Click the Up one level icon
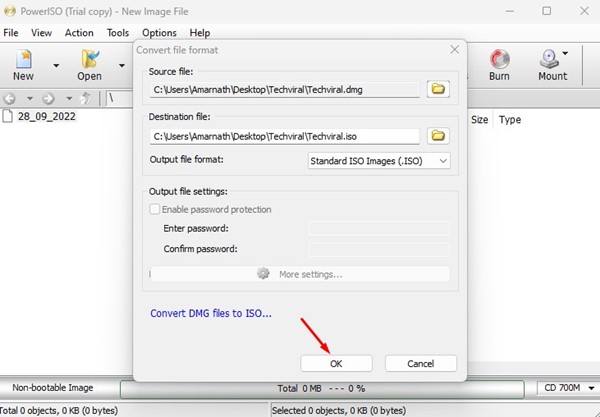600x417 pixels. tap(86, 98)
